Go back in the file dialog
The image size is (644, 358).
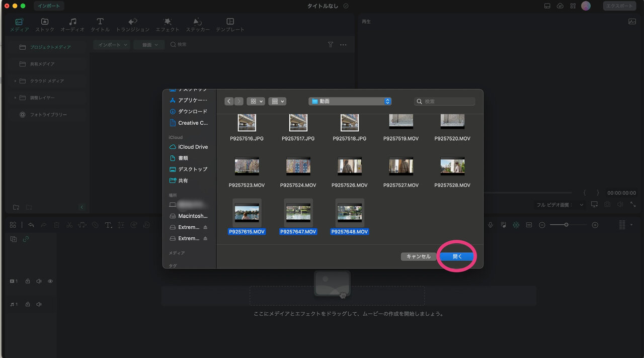(229, 101)
